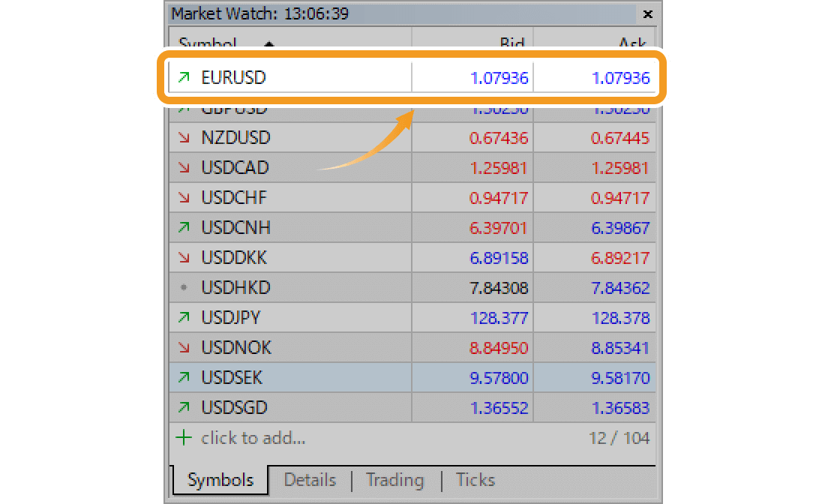The width and height of the screenshot is (825, 504).
Task: Click the Symbols tab
Action: click(220, 480)
